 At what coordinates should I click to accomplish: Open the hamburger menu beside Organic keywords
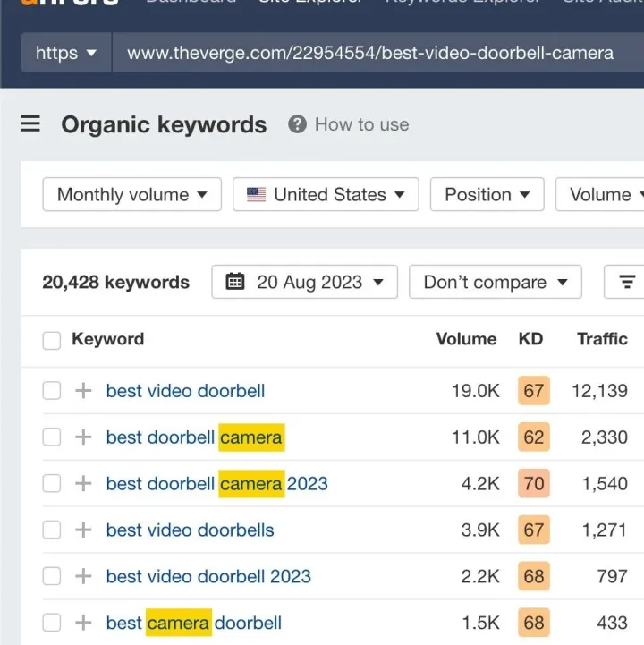(x=30, y=124)
